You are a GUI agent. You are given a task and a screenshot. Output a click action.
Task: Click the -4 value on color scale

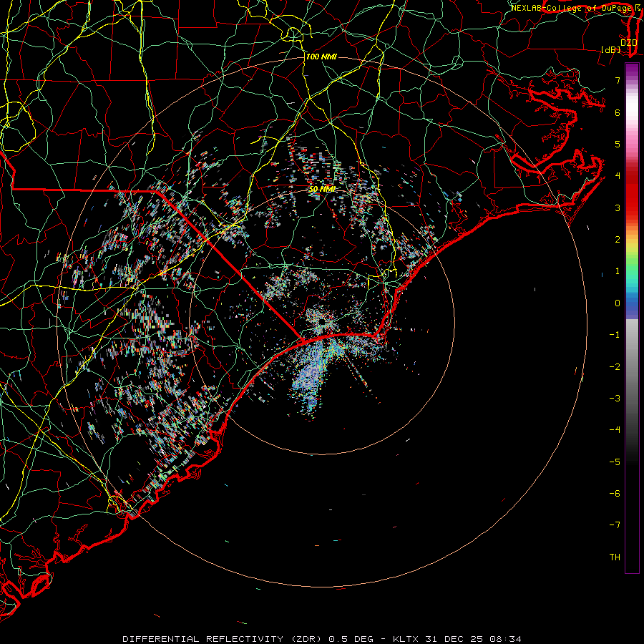pyautogui.click(x=615, y=430)
